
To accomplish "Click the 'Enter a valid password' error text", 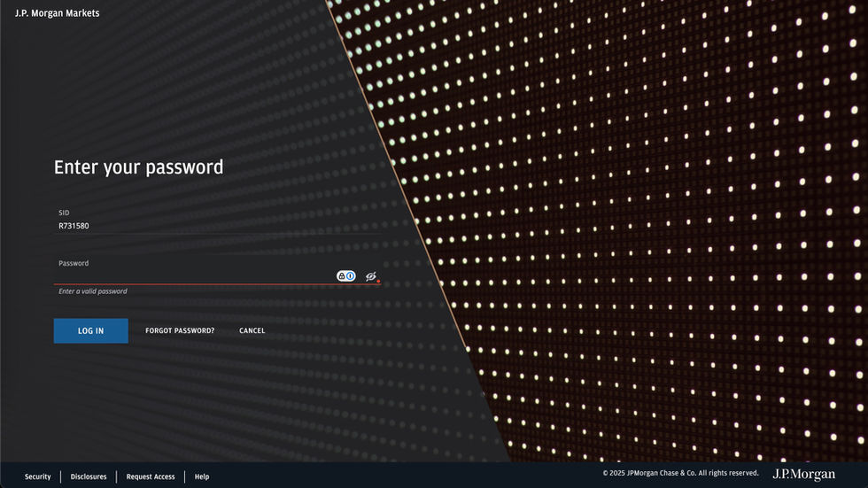I will [x=93, y=291].
